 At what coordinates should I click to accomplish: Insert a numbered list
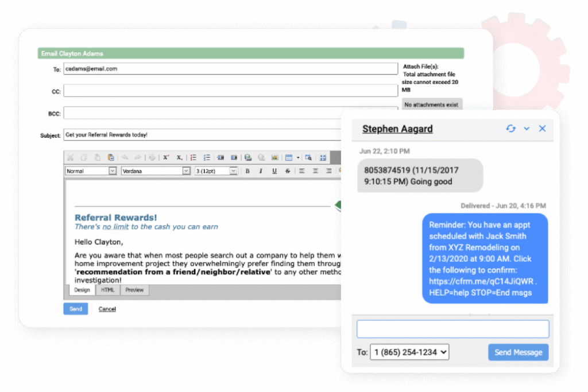[x=194, y=157]
